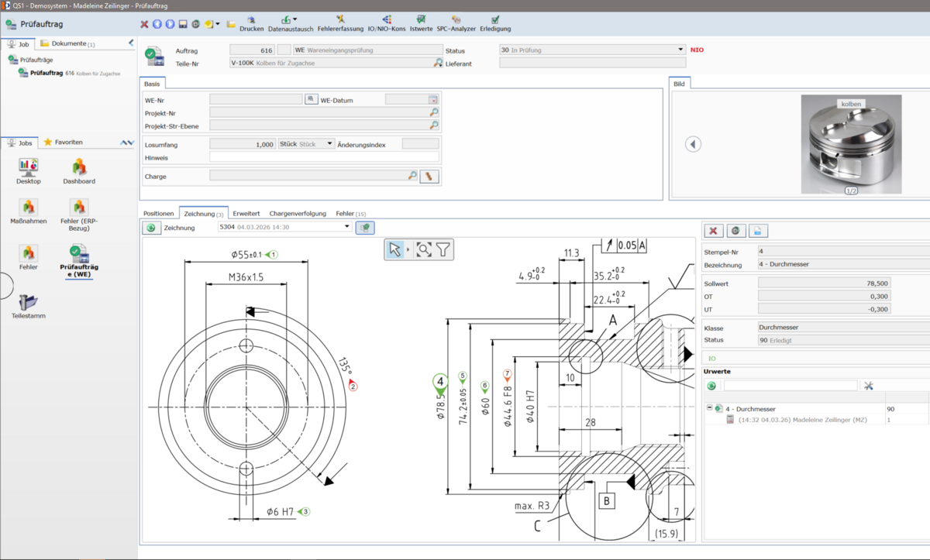The width and height of the screenshot is (930, 560).
Task: Switch to the Jobs tab
Action: tap(19, 143)
